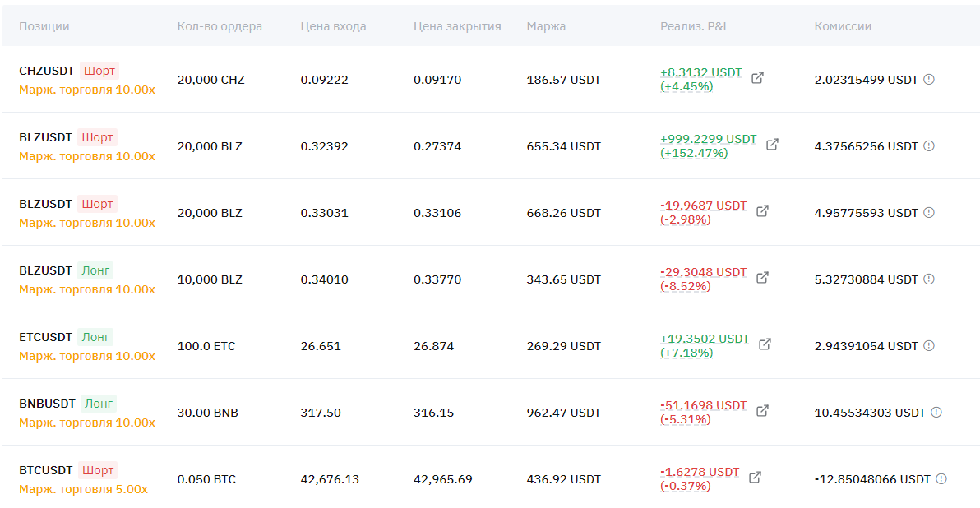Click margin value 269.29 USDT
The height and width of the screenshot is (508, 980).
563,346
